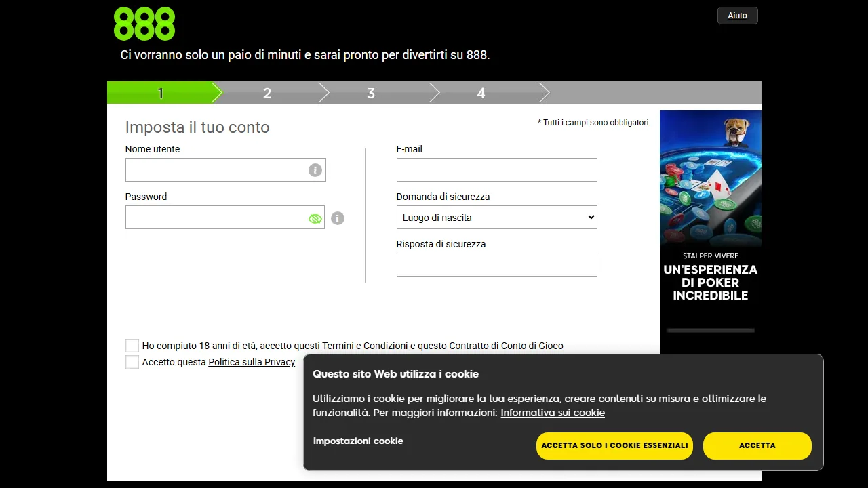The image size is (868, 488).
Task: Focus the E-mail input field
Action: pos(497,170)
